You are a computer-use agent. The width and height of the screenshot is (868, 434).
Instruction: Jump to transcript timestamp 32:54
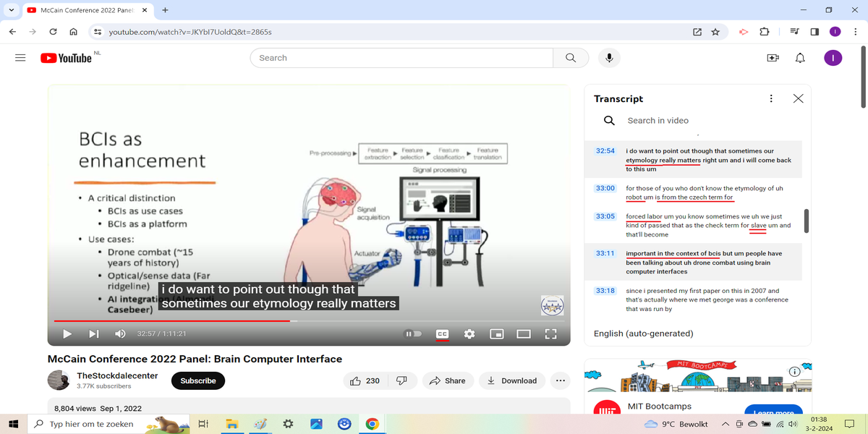pos(605,150)
